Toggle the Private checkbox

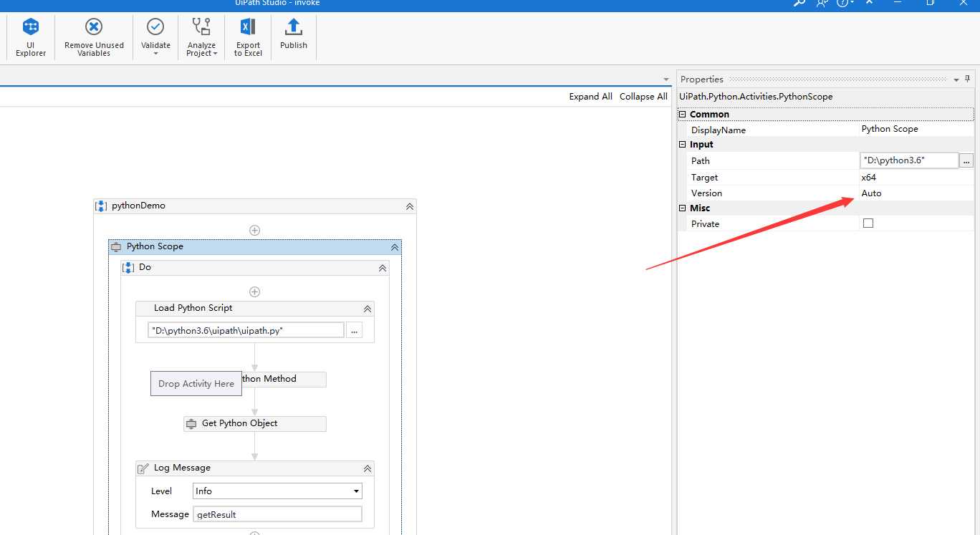pos(868,223)
